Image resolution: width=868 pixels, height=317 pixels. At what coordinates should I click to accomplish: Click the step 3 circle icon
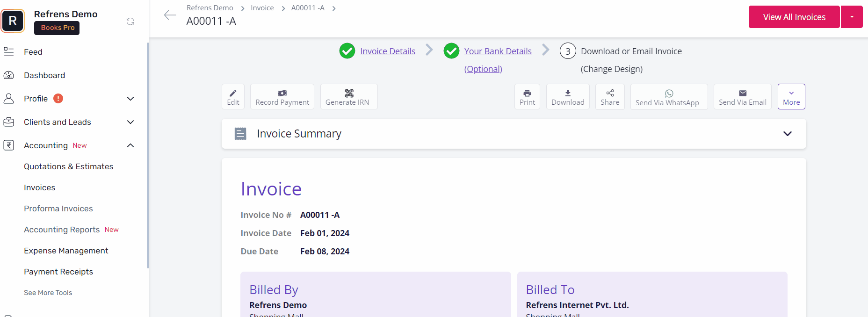coord(568,51)
